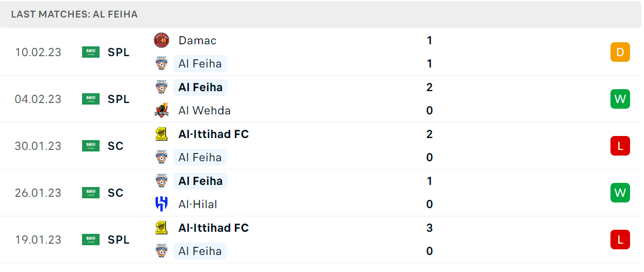Click the 10.02.23 match date
The image size is (644, 272).
click(x=38, y=52)
